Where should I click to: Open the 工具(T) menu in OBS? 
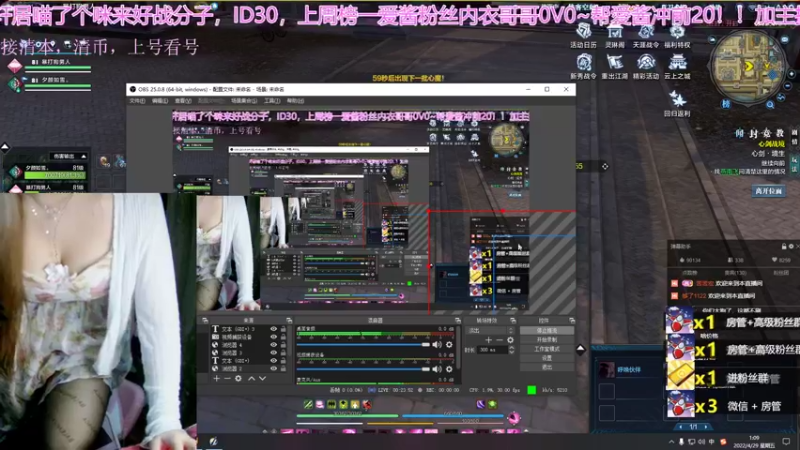pos(272,101)
